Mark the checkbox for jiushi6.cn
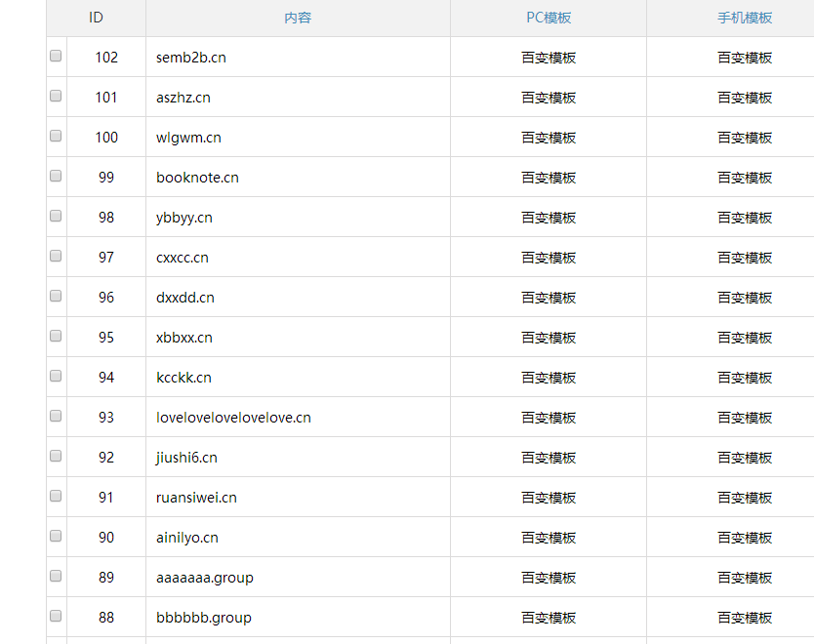The height and width of the screenshot is (644, 814). pyautogui.click(x=56, y=457)
